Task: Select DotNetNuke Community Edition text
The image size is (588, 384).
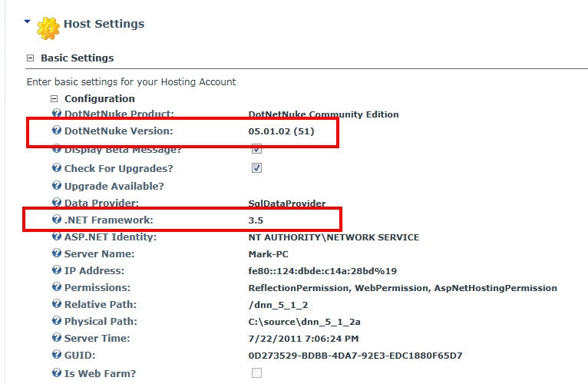Action: pos(323,114)
